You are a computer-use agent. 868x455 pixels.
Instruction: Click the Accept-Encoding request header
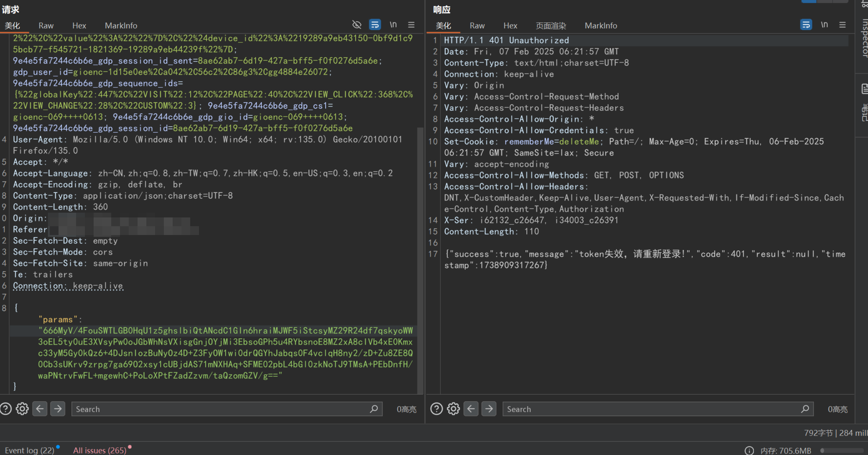coord(98,184)
